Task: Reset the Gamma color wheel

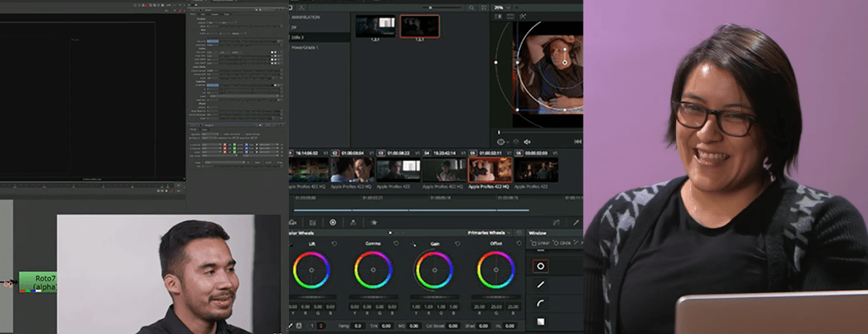Action: pyautogui.click(x=396, y=244)
